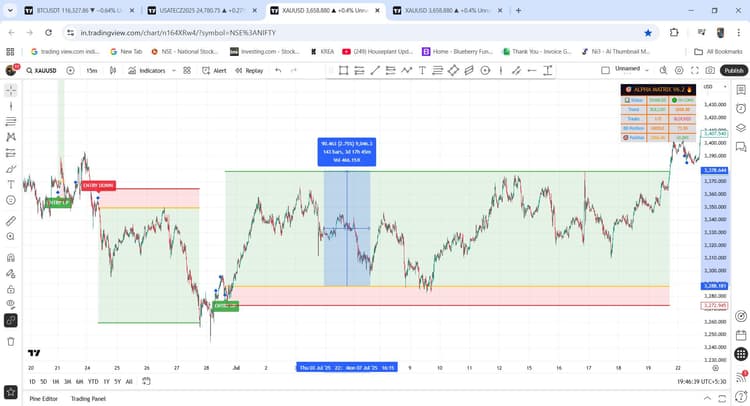Image resolution: width=750 pixels, height=406 pixels.
Task: Open the Fibonacci retracement tools
Action: pyautogui.click(x=11, y=121)
